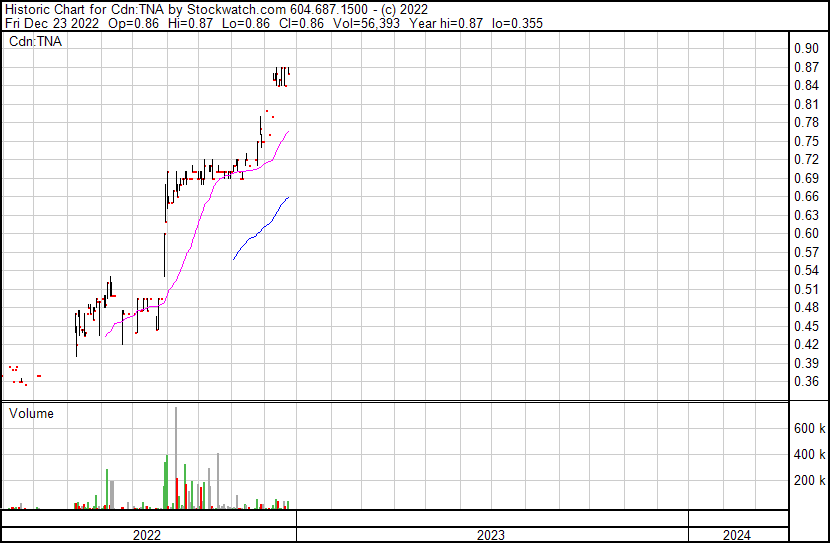Click the 0.75 price axis label
Viewport: 830px width, 543px height.
coord(806,141)
